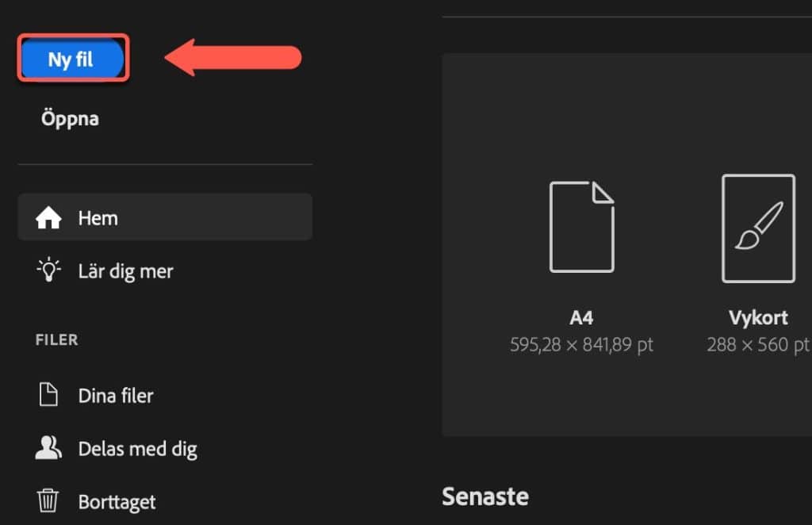This screenshot has height=525, width=812.
Task: Click the A4 blank page preset icon
Action: (x=581, y=227)
